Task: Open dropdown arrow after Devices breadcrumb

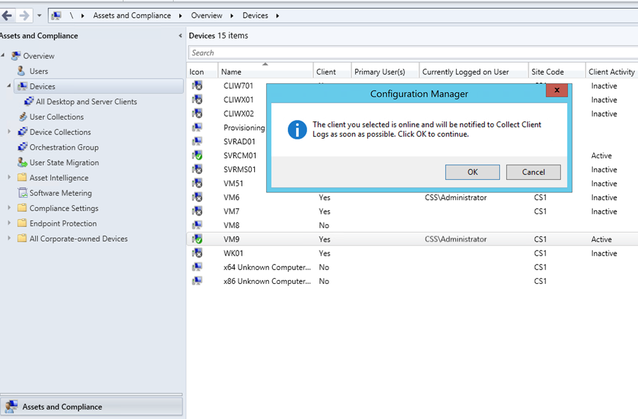Action: [277, 15]
